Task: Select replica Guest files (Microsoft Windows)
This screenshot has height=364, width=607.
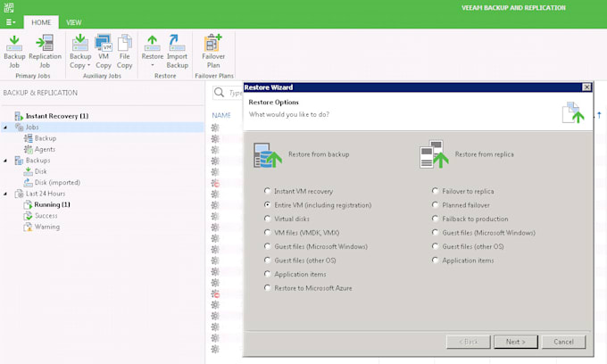Action: pos(435,233)
